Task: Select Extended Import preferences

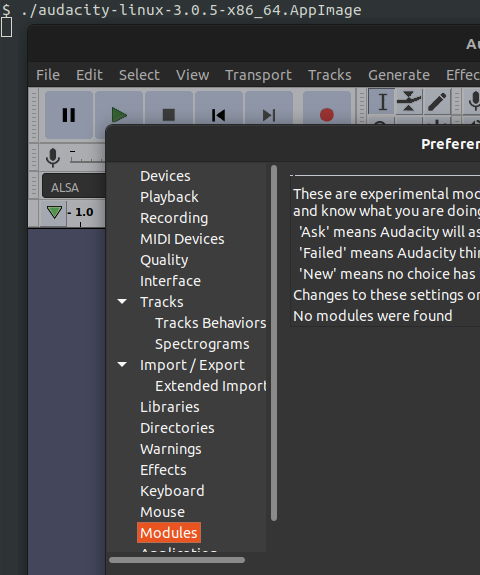Action: (210, 386)
